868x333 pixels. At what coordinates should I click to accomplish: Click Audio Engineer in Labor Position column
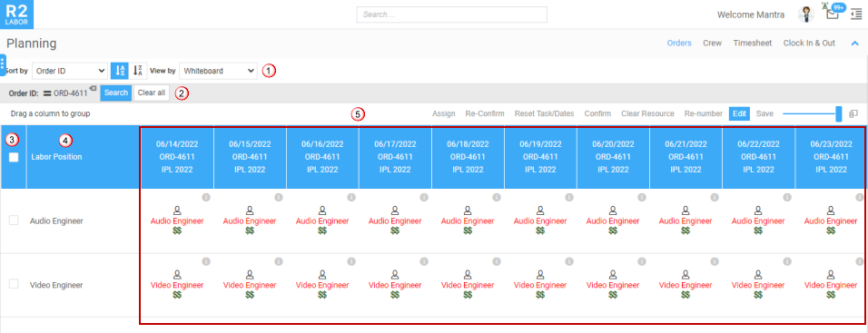(56, 220)
